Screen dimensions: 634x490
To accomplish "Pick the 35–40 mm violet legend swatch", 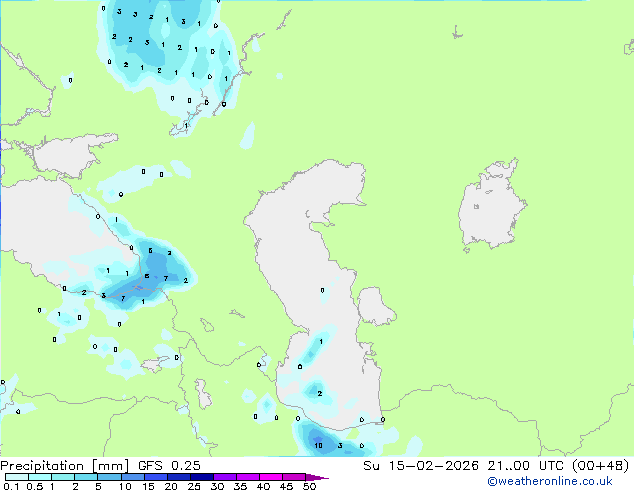I will pos(247,477).
